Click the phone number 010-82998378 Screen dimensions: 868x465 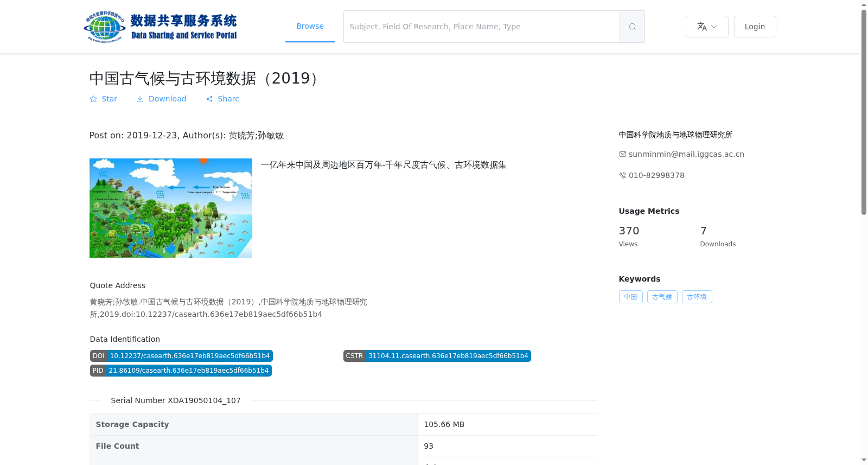click(656, 175)
